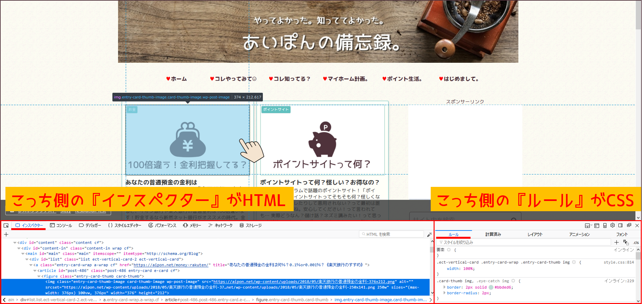
Task: Collapse the a class="entry-card-wrap" node
Action: [x=31, y=265]
